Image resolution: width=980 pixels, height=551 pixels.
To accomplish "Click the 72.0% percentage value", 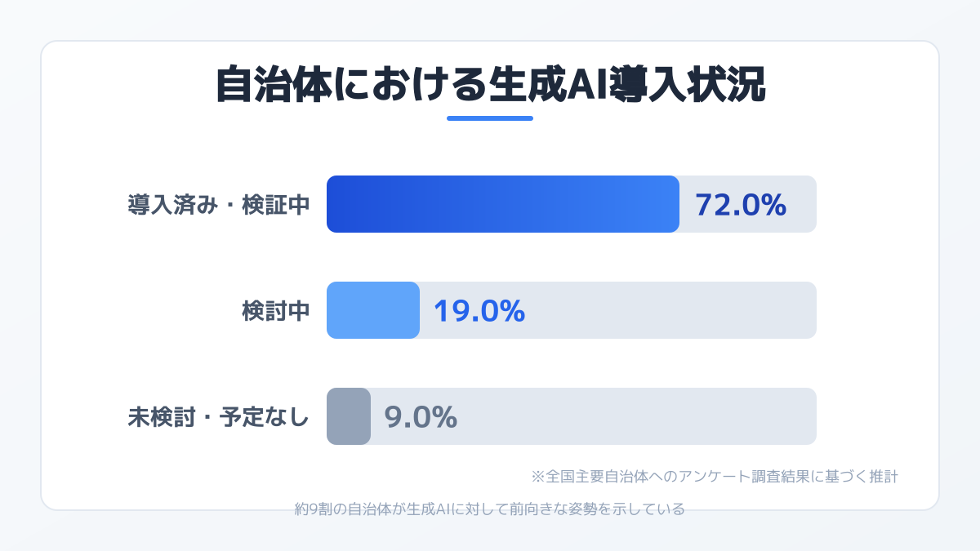I will 740,205.
